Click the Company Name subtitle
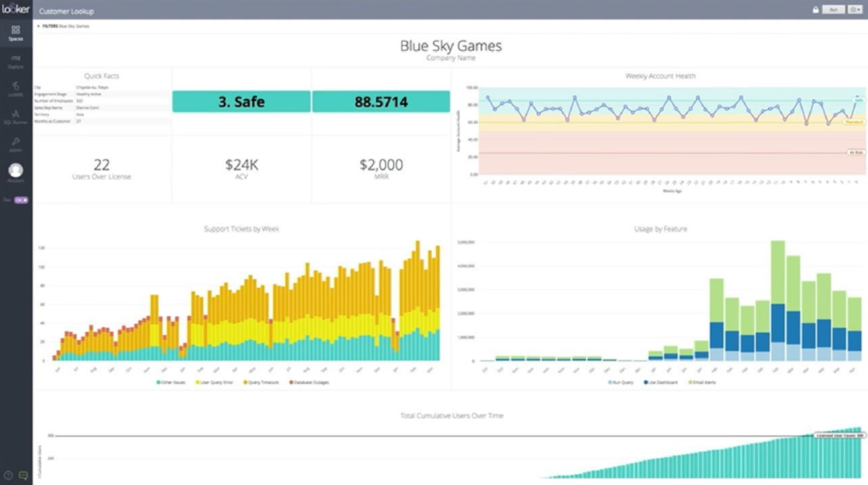868x485 pixels. pos(451,59)
